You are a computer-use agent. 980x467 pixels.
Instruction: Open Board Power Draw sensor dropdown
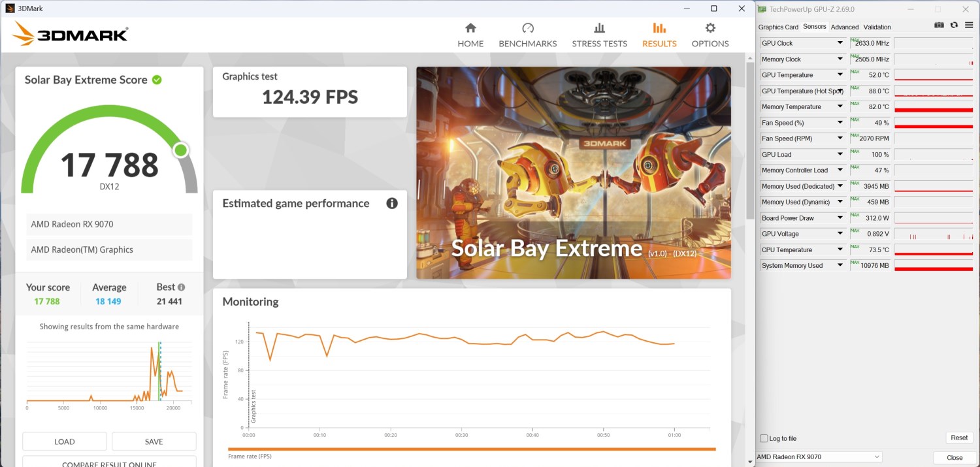[840, 218]
